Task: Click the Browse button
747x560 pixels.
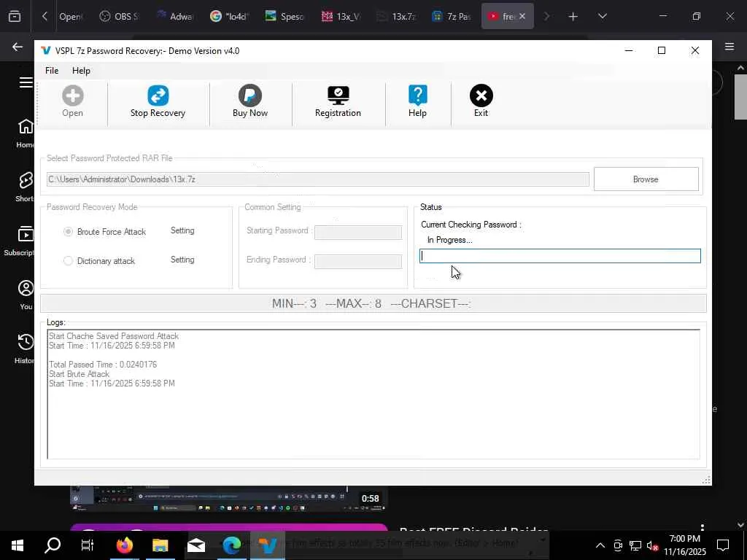Action: [646, 179]
